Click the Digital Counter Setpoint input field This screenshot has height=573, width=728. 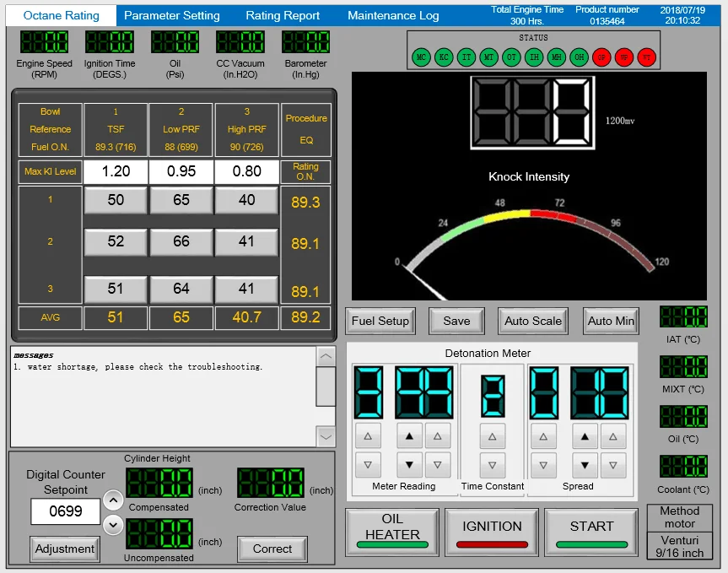click(x=65, y=511)
